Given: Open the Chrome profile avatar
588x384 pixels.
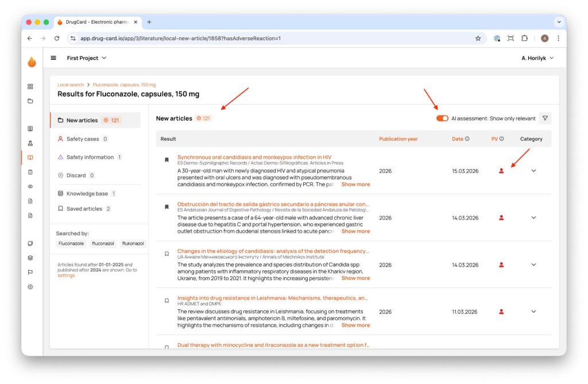Looking at the screenshot, I should (544, 39).
